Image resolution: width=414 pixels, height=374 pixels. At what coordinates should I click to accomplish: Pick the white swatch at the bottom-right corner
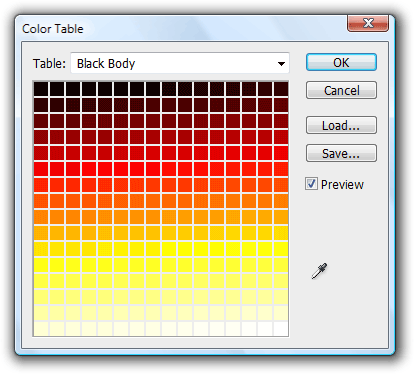click(281, 329)
